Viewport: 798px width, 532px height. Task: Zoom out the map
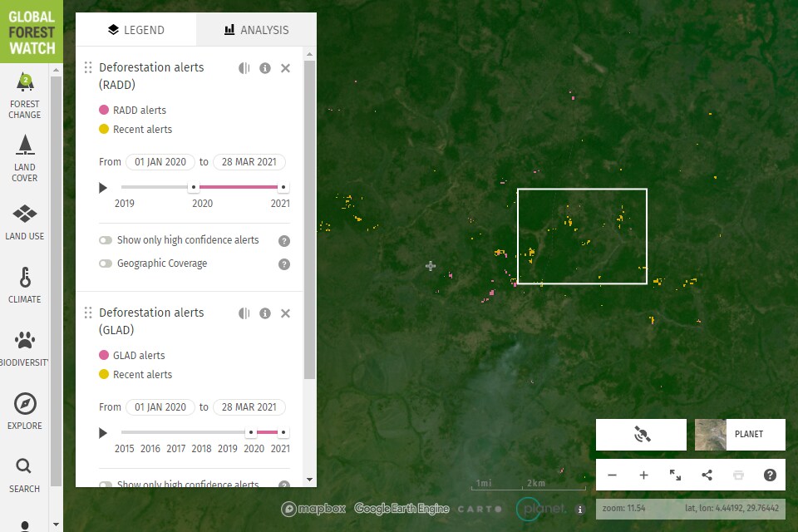coord(613,475)
